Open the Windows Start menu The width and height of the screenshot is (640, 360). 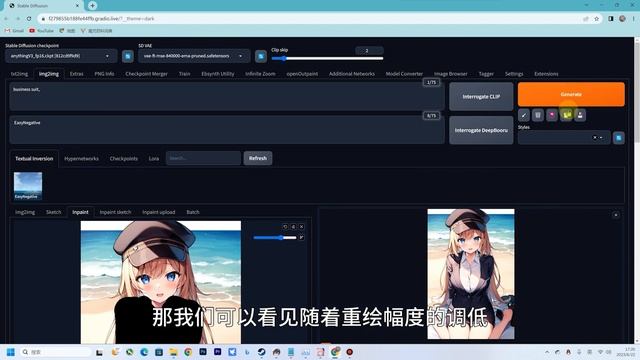[x=11, y=352]
